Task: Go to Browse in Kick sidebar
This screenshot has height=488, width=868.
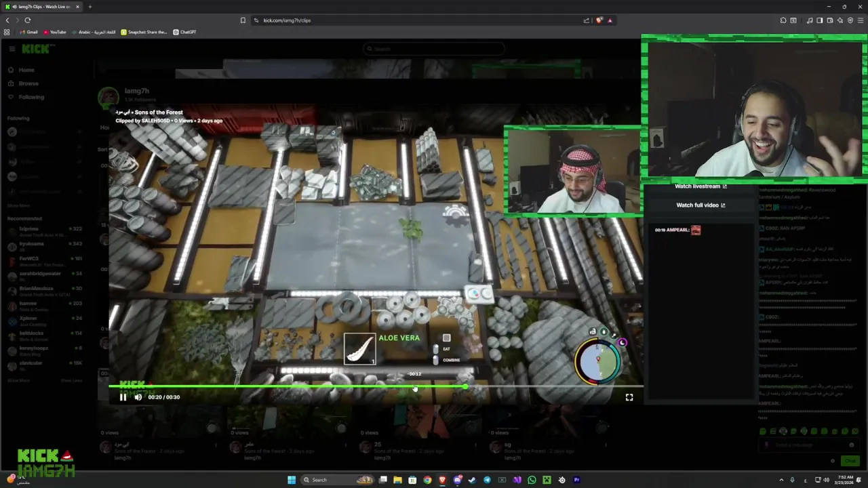Action: click(x=23, y=83)
